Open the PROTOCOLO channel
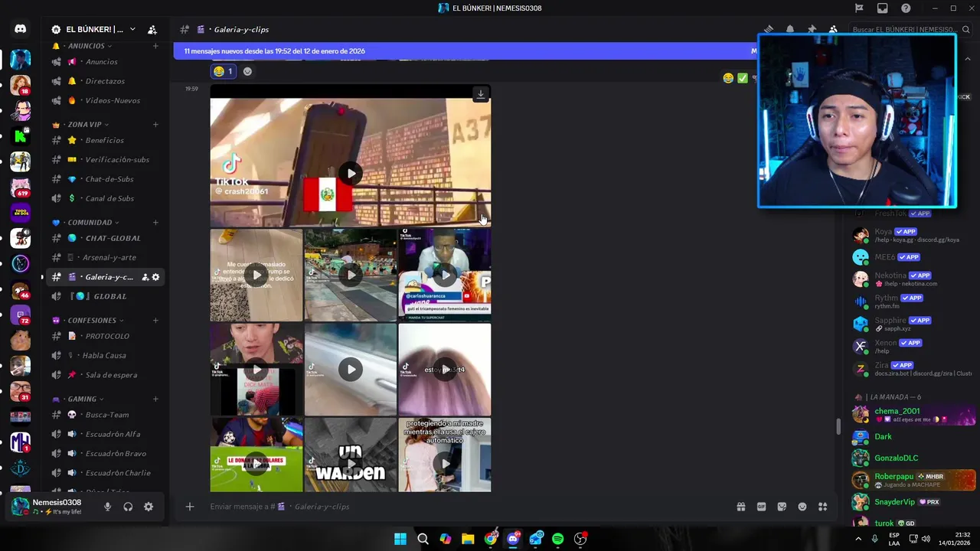The width and height of the screenshot is (980, 551). [x=106, y=336]
